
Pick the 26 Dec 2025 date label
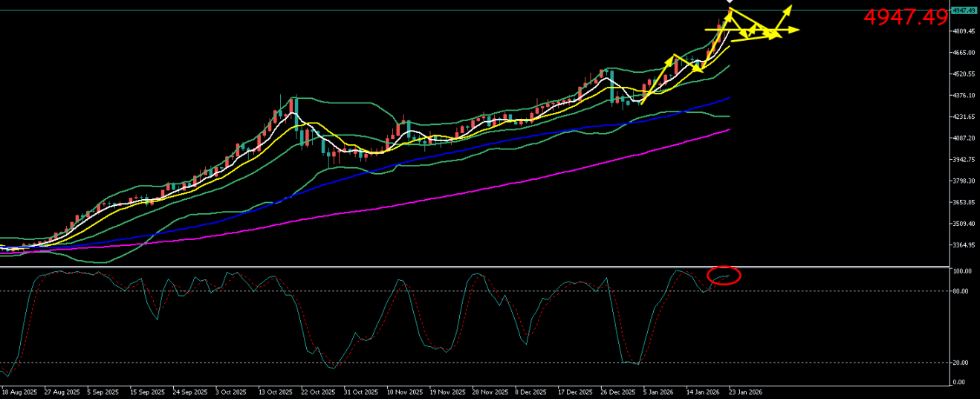tap(617, 392)
